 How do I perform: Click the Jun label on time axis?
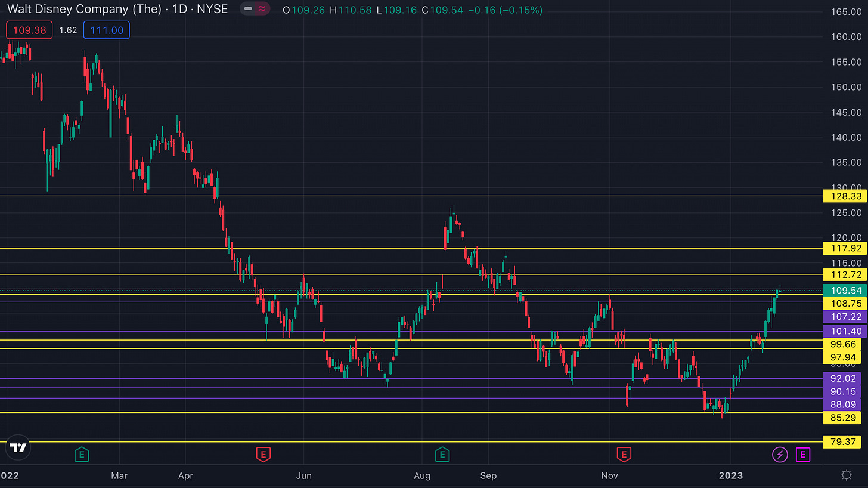pyautogui.click(x=304, y=475)
